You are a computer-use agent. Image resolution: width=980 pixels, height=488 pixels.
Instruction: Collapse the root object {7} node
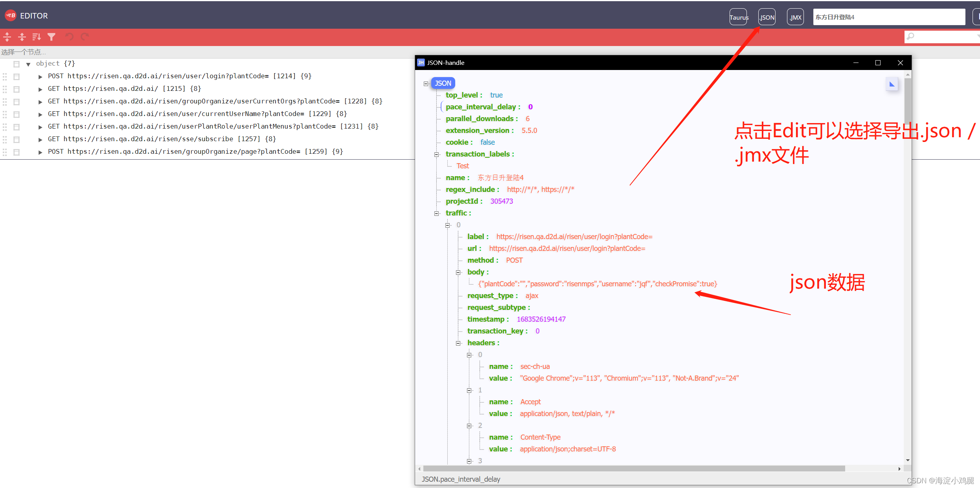(28, 64)
